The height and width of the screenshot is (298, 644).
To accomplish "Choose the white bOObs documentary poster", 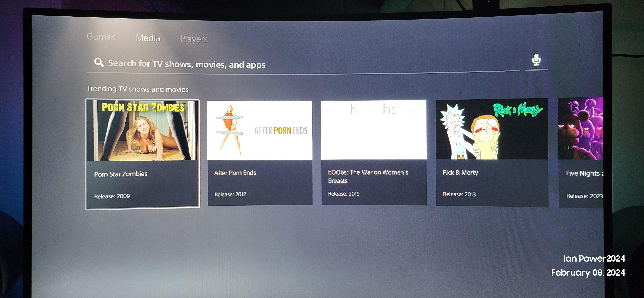I will (x=374, y=130).
